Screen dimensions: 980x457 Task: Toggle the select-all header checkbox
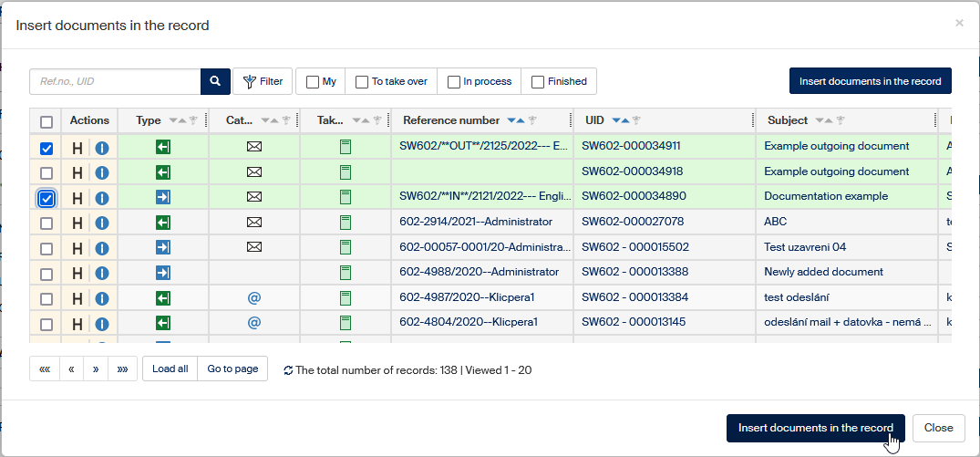46,121
